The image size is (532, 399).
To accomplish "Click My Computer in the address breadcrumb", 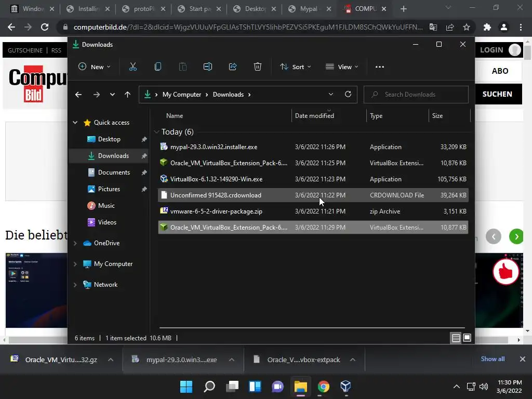I will [x=181, y=95].
